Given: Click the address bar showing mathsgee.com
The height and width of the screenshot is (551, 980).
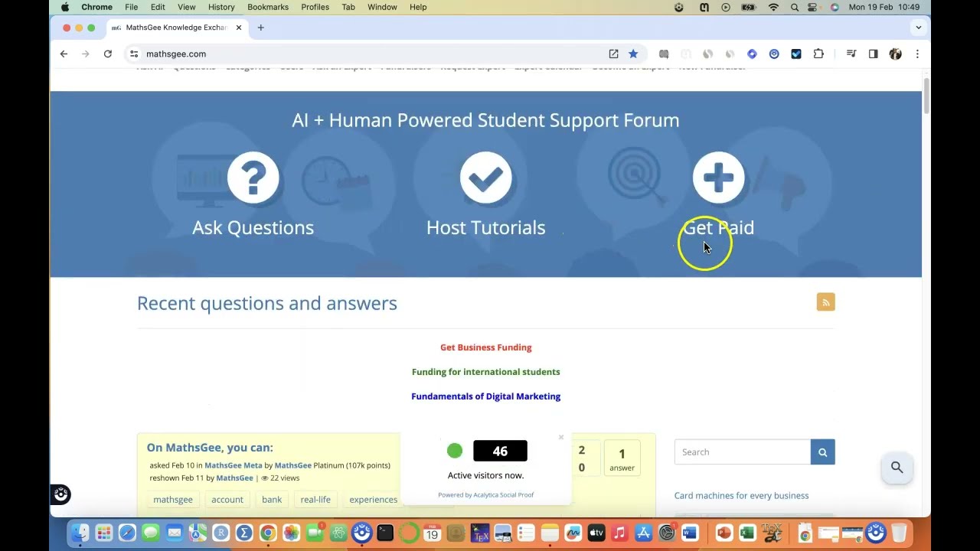Looking at the screenshot, I should click(x=367, y=54).
